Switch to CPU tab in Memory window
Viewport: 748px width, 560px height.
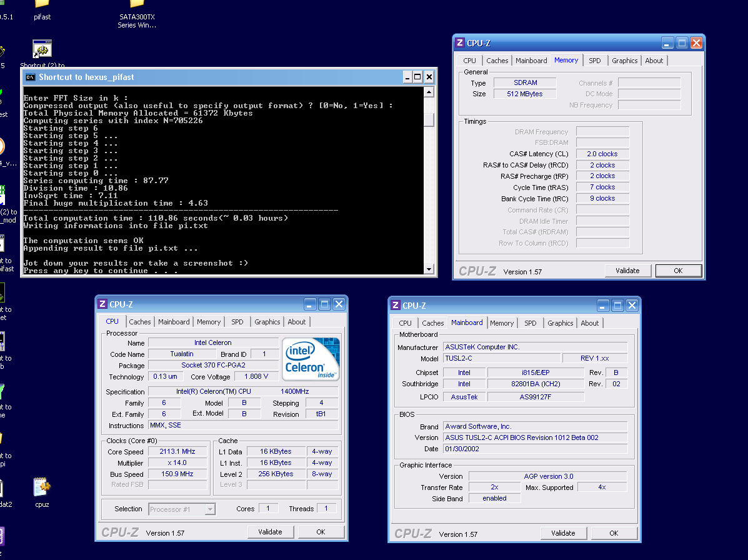click(469, 61)
